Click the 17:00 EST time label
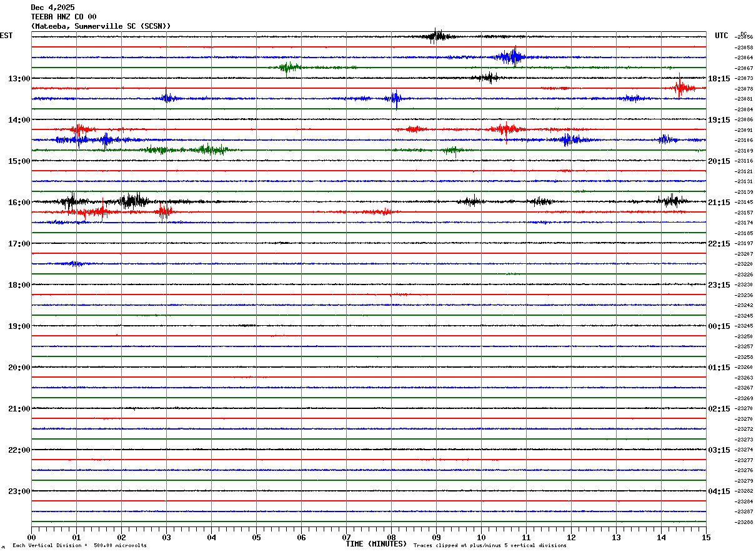Viewport: 756px width, 554px height. [x=19, y=244]
